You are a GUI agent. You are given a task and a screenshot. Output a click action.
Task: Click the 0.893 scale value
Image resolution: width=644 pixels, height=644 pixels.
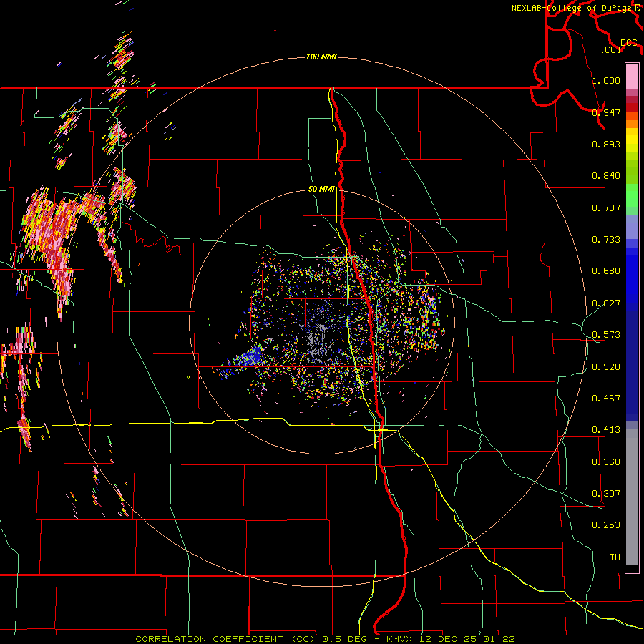point(606,144)
